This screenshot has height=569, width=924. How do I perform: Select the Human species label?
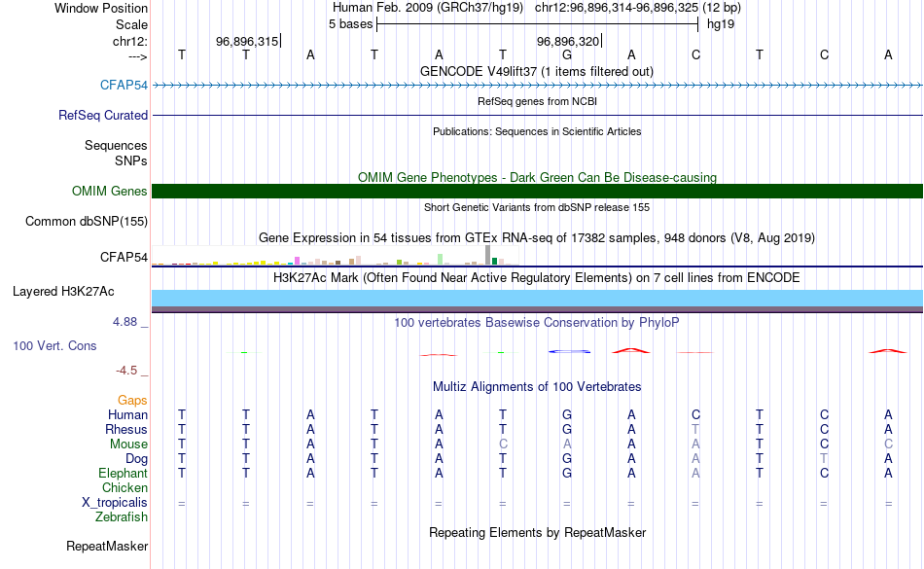click(x=127, y=414)
